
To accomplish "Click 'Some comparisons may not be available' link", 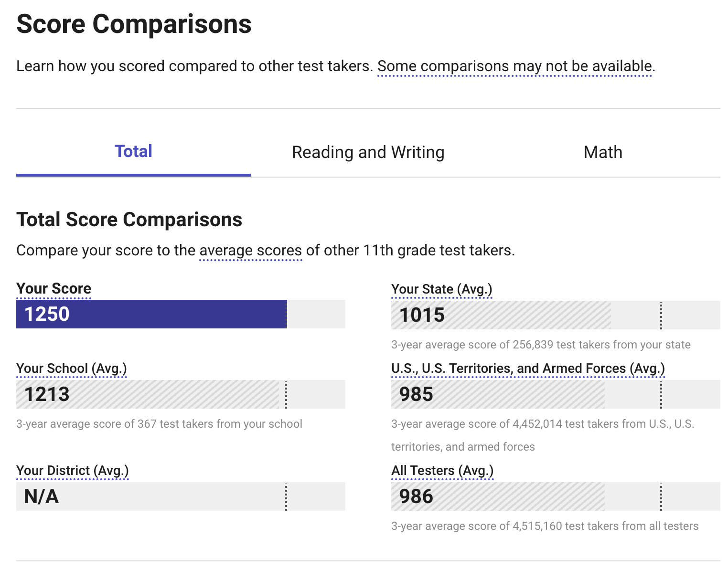I will tap(515, 66).
